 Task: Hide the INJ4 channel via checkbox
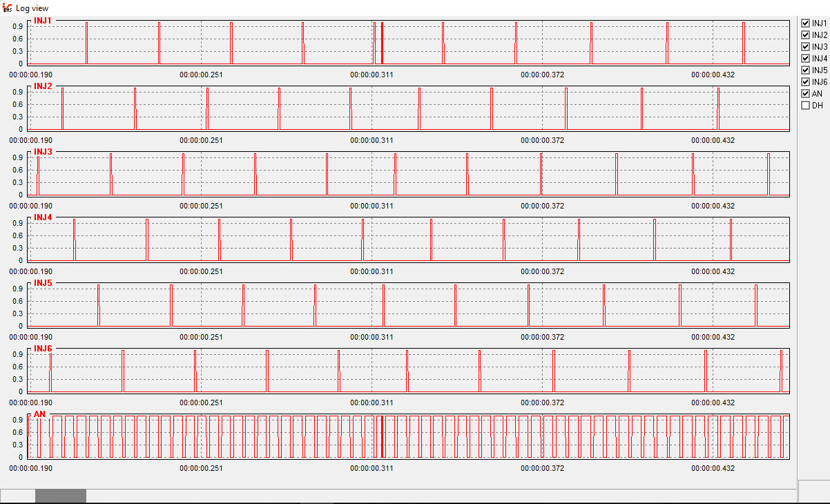[x=805, y=58]
